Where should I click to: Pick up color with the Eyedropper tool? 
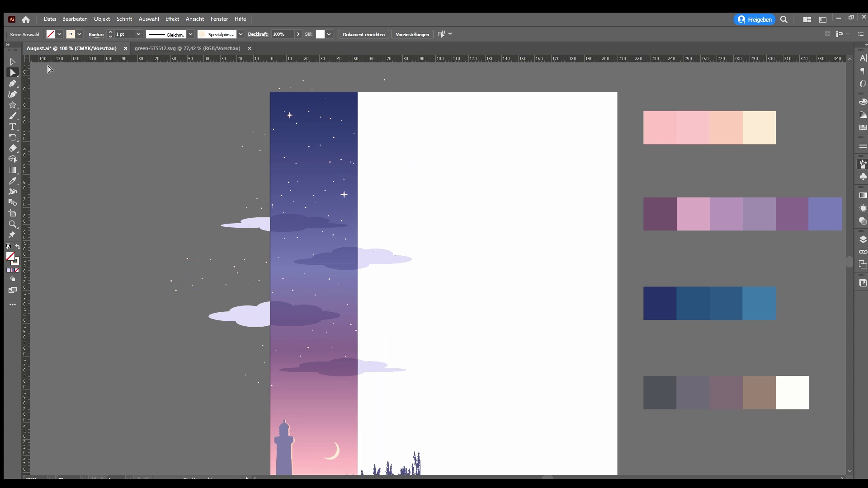[12, 181]
